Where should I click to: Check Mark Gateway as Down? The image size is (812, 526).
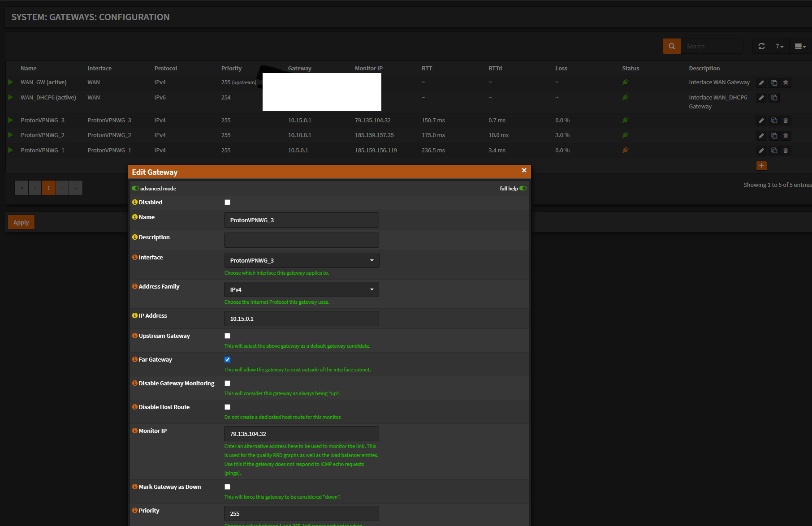pos(227,487)
